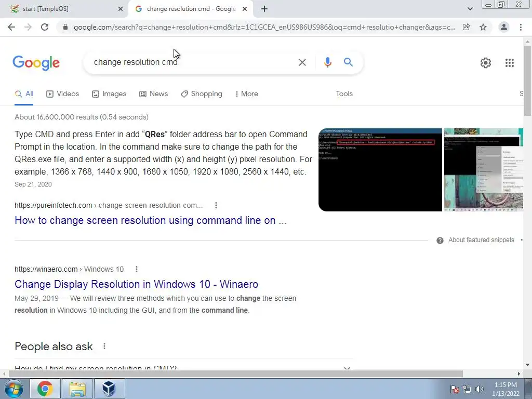532x399 pixels.
Task: Open the tab search chevron
Action: click(470, 9)
